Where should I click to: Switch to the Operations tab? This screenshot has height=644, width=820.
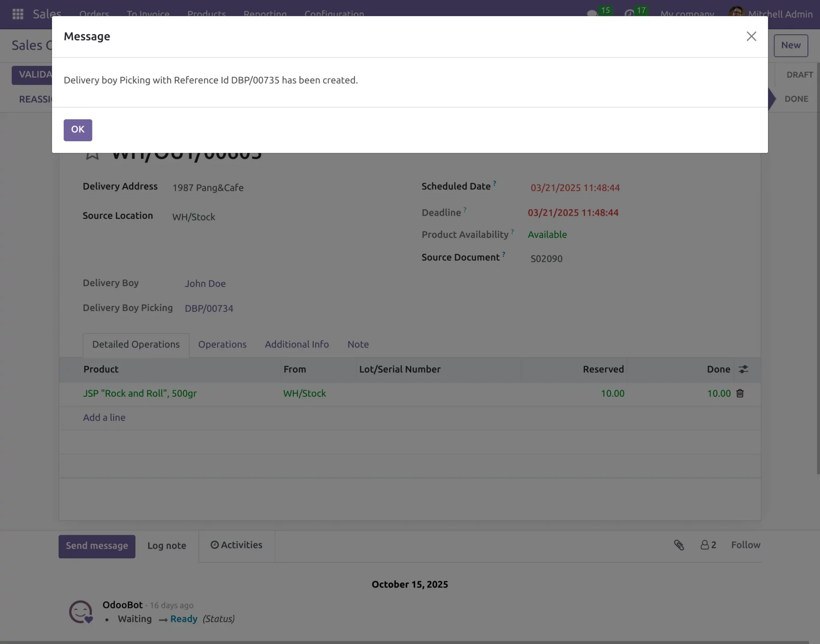click(x=222, y=345)
